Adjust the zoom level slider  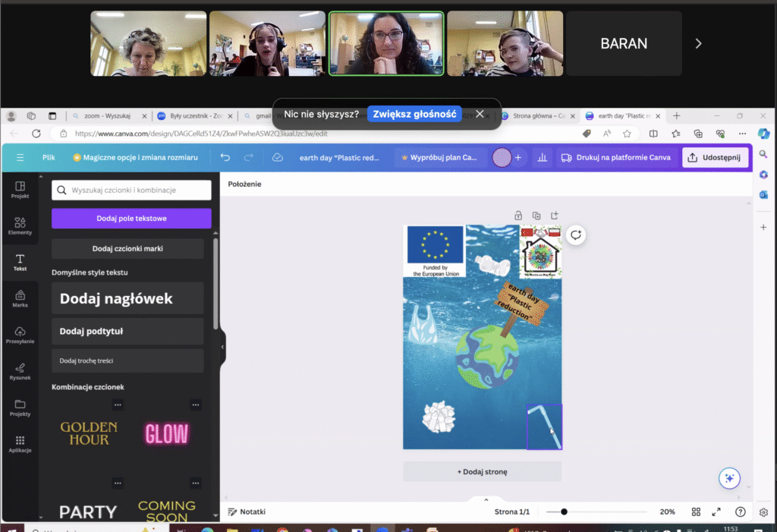tap(564, 512)
